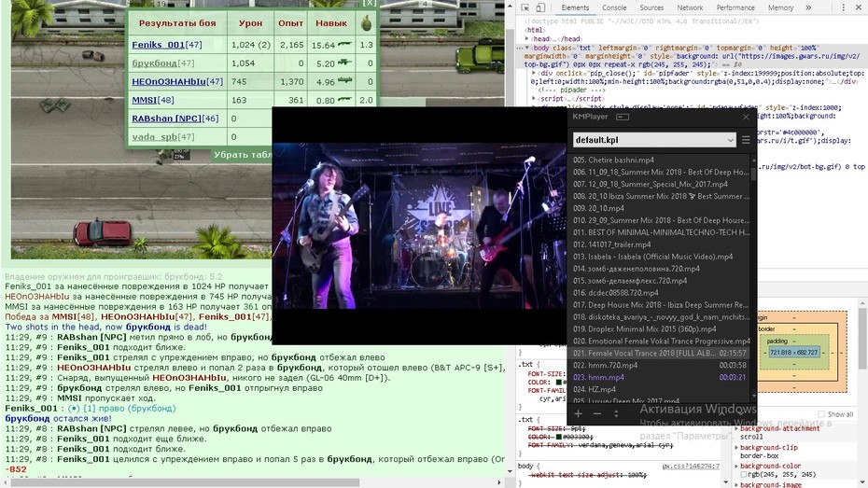Show more DevTools tabs with the chevron
This screenshot has height=488, width=868.
[808, 7]
